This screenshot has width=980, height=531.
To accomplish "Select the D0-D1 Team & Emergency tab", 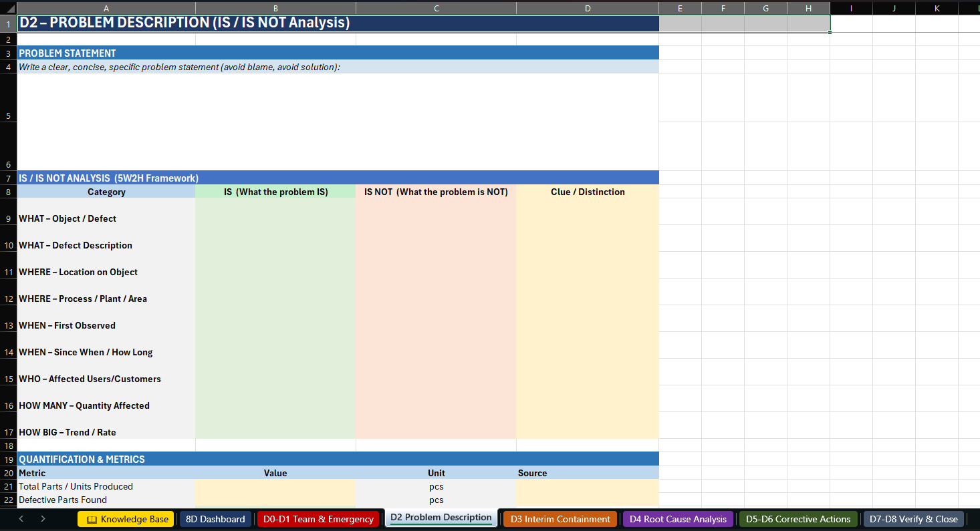I will pos(318,518).
